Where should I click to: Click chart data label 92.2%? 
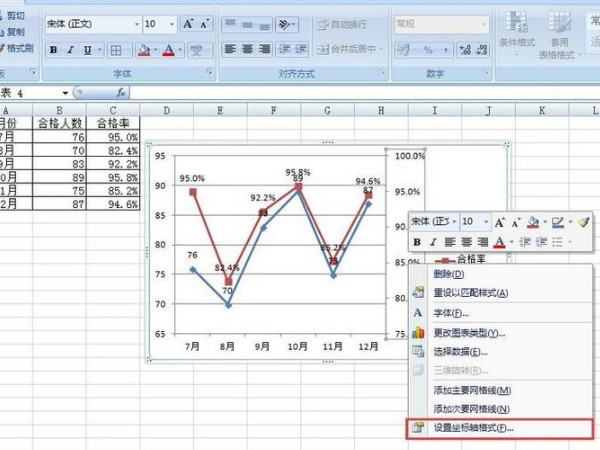point(263,198)
